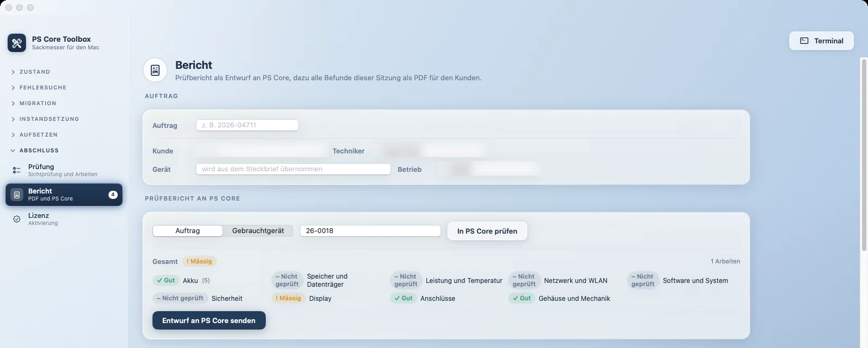Click the Gut badge next to Akku

click(x=165, y=280)
